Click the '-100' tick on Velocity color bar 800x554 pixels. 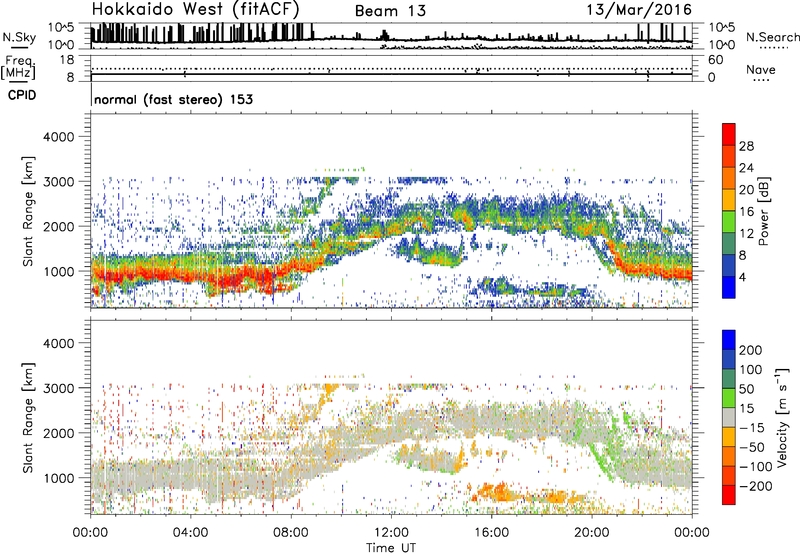click(756, 467)
